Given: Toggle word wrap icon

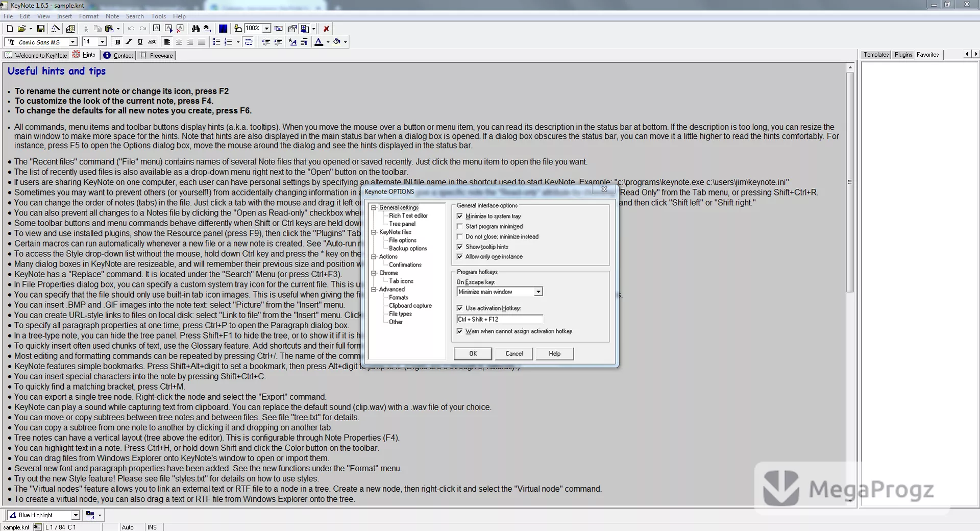Looking at the screenshot, I should tap(249, 42).
